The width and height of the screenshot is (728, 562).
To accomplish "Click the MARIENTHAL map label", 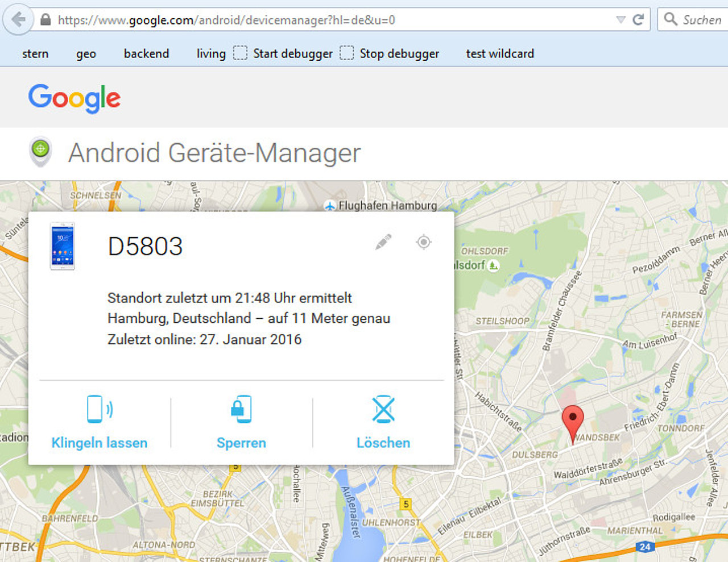I will [x=635, y=531].
